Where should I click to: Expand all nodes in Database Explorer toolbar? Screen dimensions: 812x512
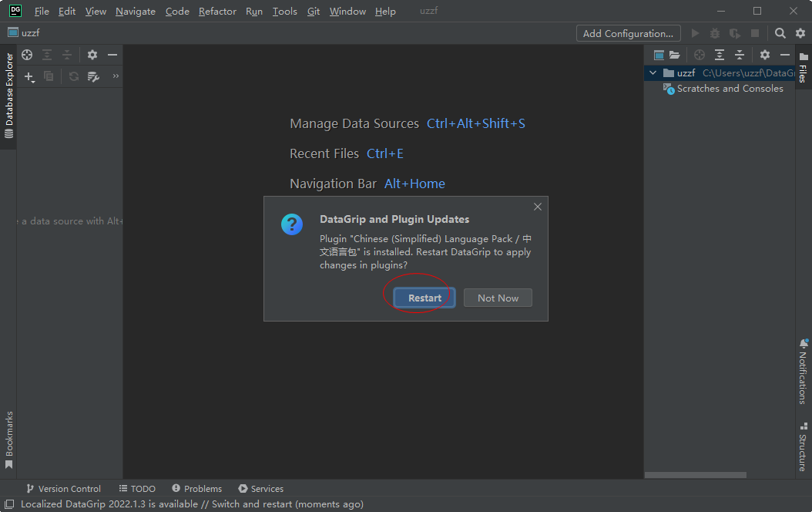click(x=47, y=55)
